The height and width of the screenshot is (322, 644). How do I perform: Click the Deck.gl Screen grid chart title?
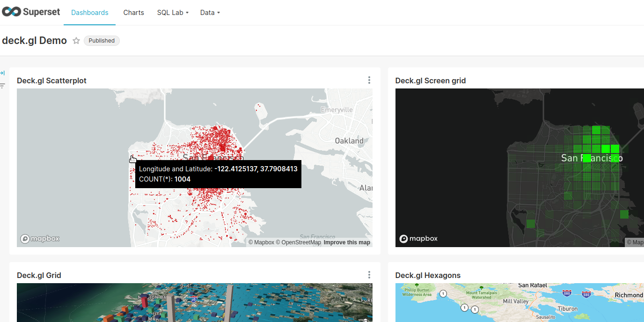pyautogui.click(x=430, y=80)
